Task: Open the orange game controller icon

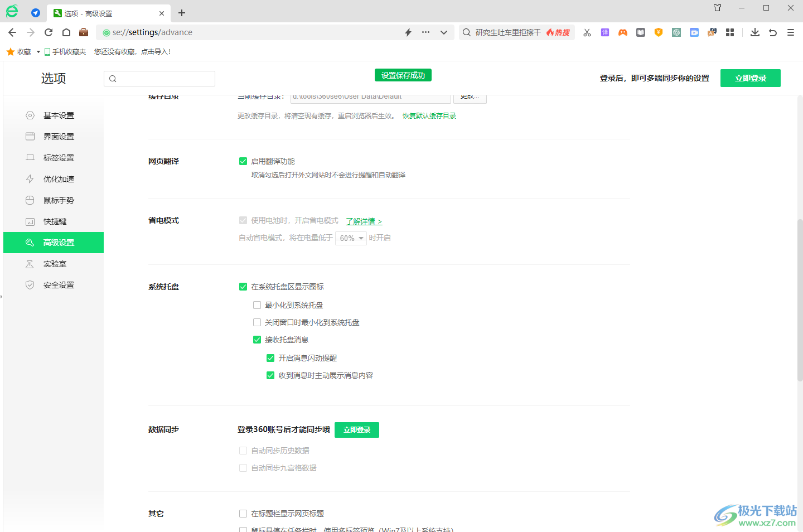Action: click(623, 32)
